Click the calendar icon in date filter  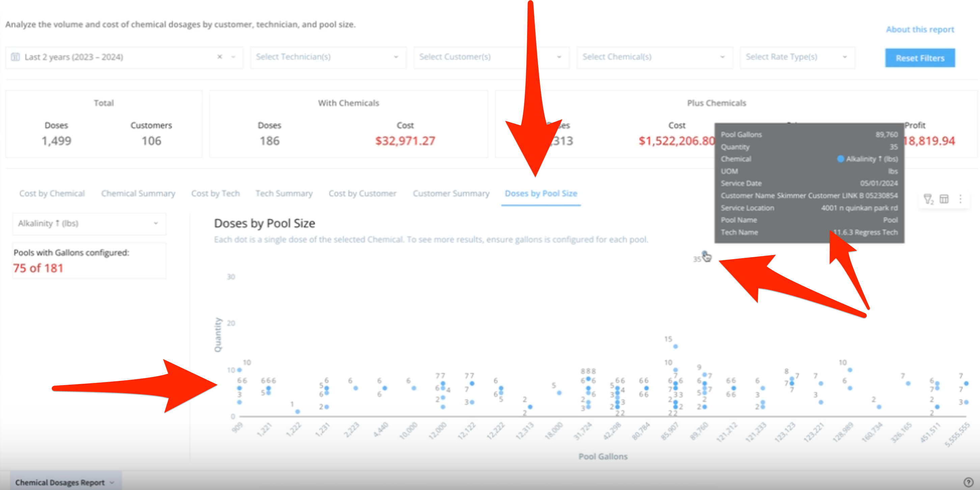tap(15, 57)
